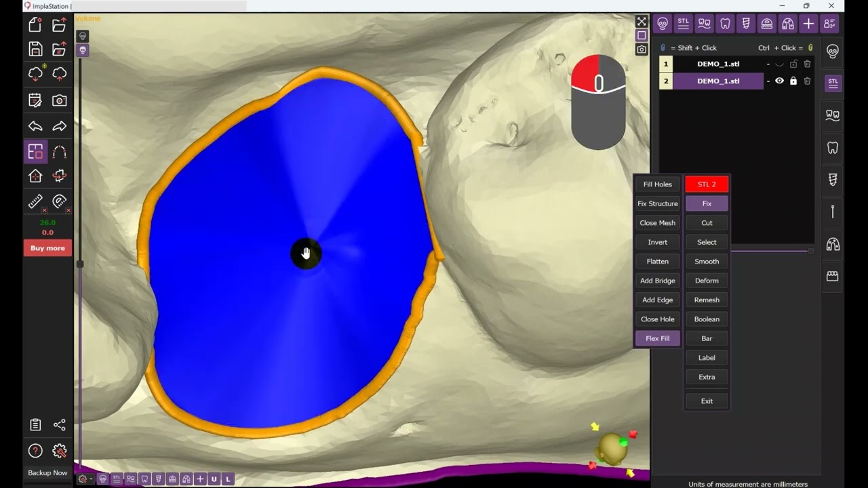This screenshot has width=868, height=488.
Task: Select the layout views tool
Action: pyautogui.click(x=35, y=152)
